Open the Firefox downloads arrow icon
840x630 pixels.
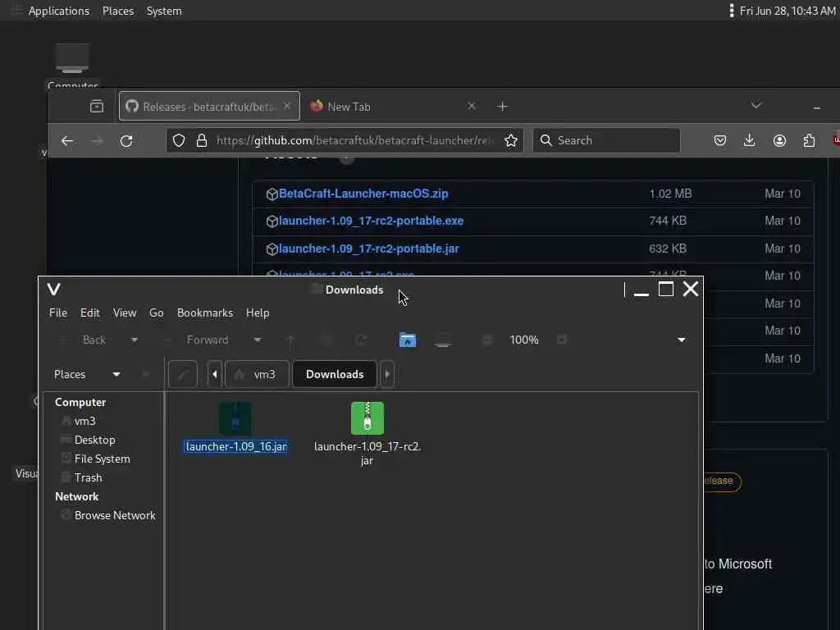pyautogui.click(x=750, y=140)
